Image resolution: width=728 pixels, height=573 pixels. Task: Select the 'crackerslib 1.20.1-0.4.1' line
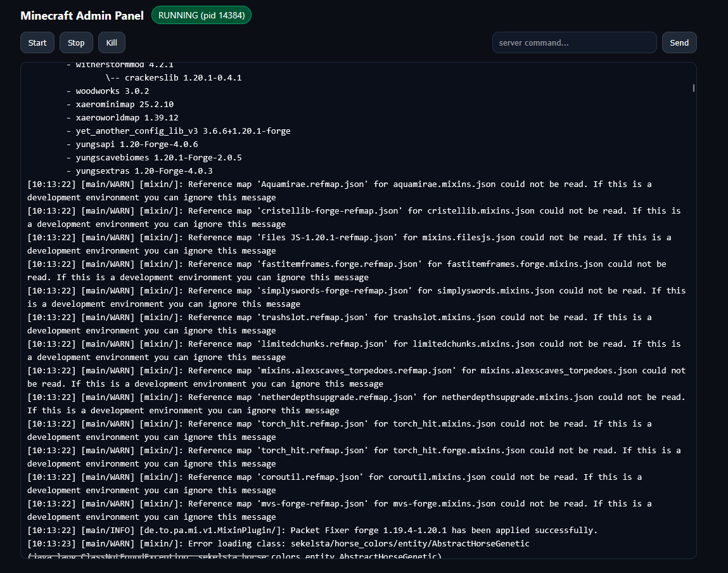click(x=174, y=78)
